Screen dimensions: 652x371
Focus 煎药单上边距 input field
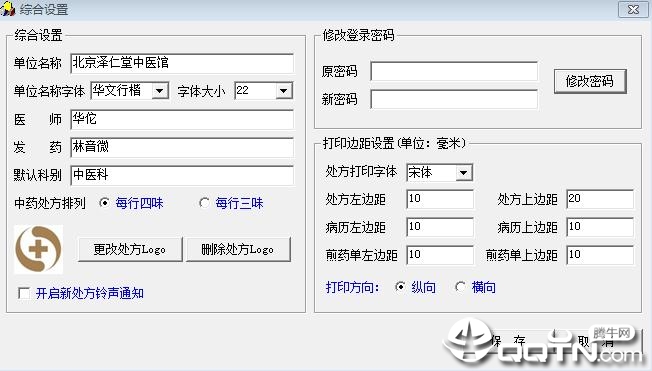[x=600, y=255]
